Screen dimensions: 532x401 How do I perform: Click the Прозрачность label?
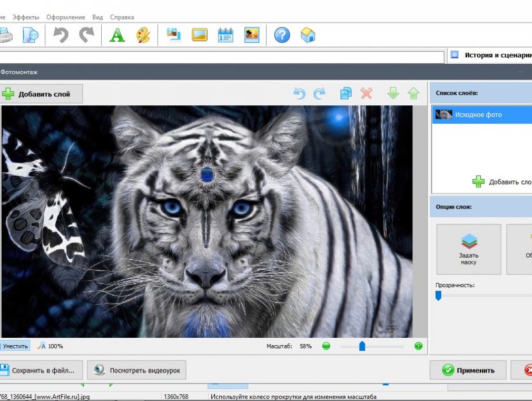click(x=455, y=285)
